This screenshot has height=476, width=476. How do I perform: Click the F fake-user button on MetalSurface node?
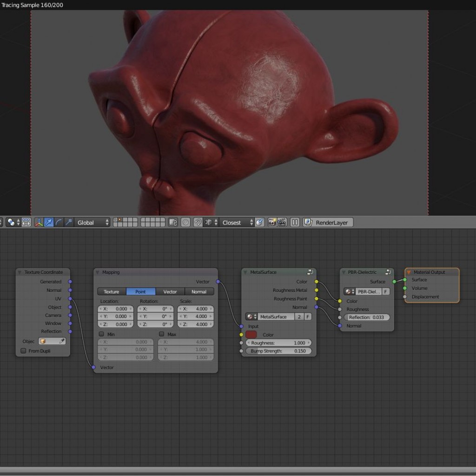click(x=308, y=317)
